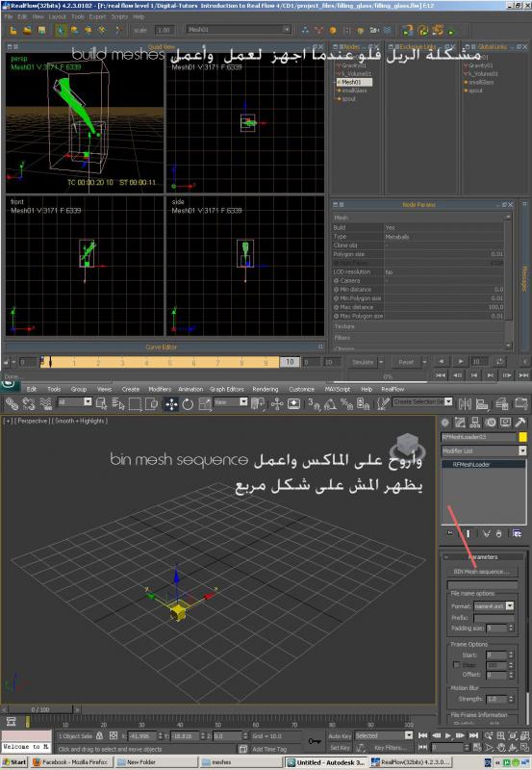Click the Padding size input field
Image resolution: width=532 pixels, height=770 pixels.
tap(496, 629)
